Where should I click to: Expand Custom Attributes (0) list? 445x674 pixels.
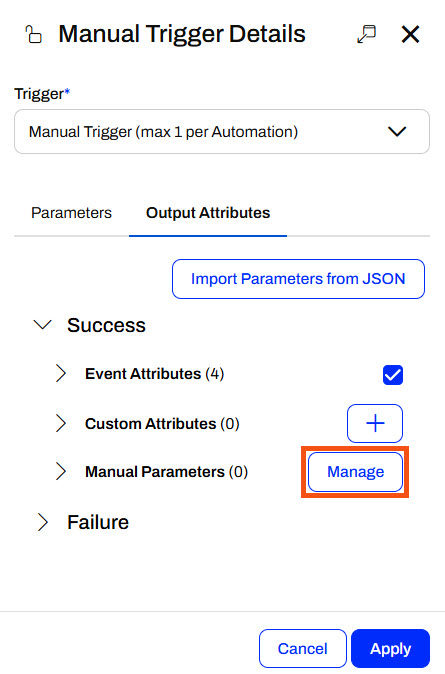61,423
